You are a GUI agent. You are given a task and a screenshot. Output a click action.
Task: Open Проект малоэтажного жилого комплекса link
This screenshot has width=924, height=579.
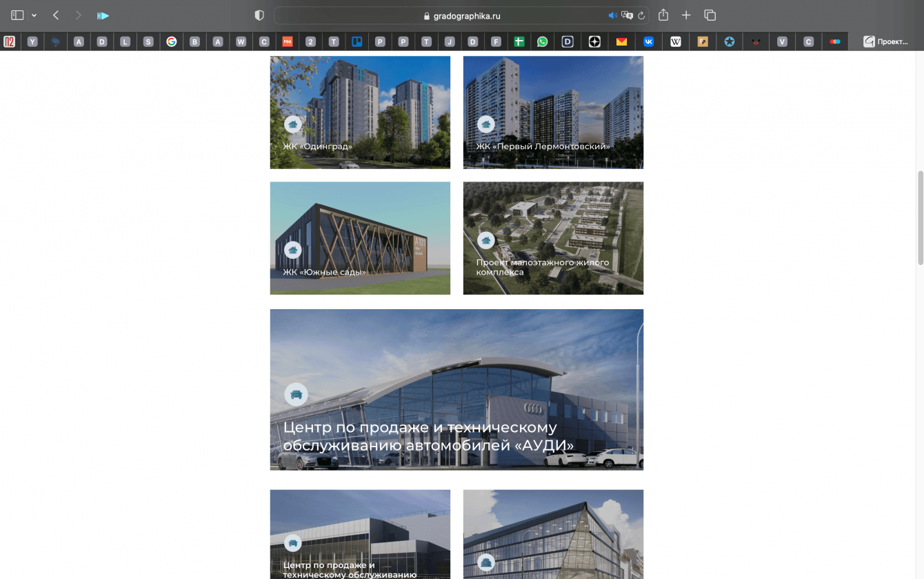pos(543,267)
